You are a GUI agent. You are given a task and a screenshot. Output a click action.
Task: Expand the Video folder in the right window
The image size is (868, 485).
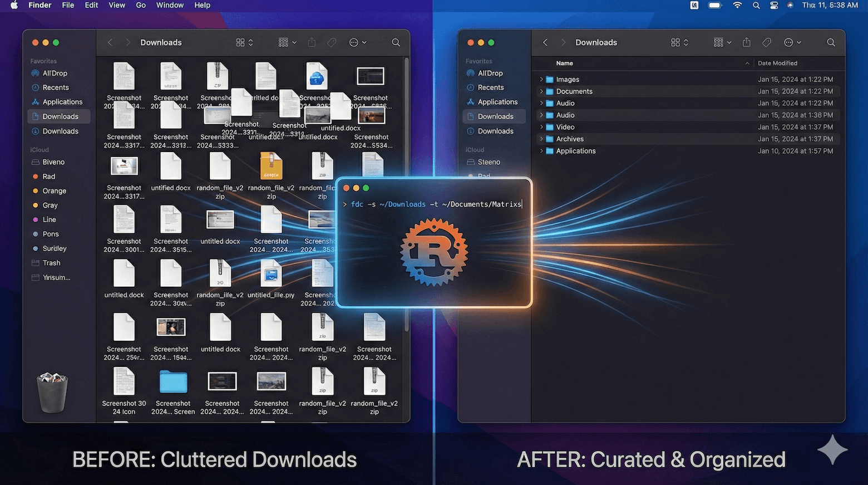point(541,127)
